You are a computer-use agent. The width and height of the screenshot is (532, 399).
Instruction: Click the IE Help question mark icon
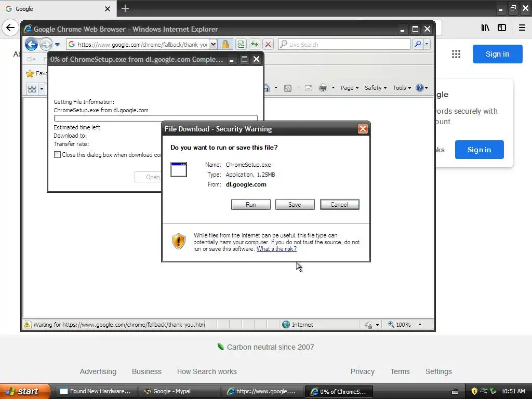tap(420, 88)
